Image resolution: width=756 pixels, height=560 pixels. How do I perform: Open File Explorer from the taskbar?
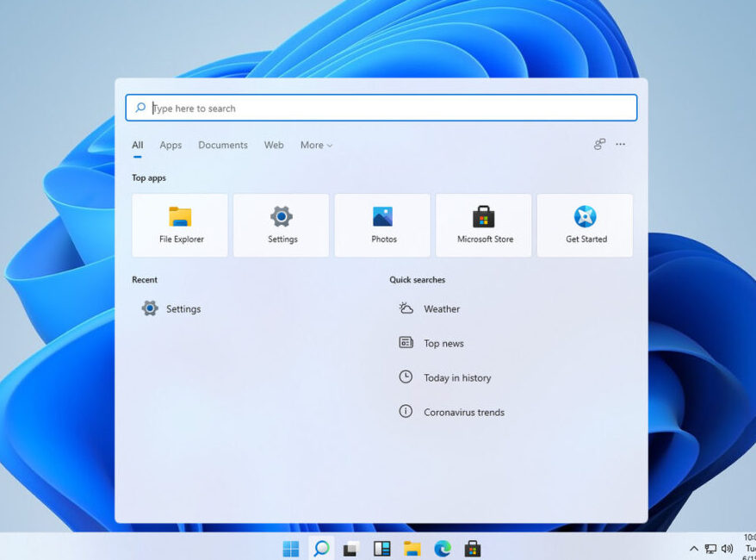[x=412, y=549]
